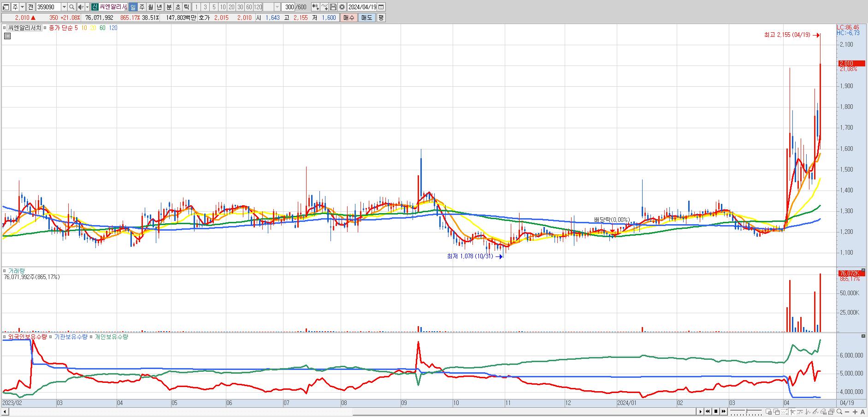Click the vertical line chart icon
The height and width of the screenshot is (417, 868).
[808, 411]
